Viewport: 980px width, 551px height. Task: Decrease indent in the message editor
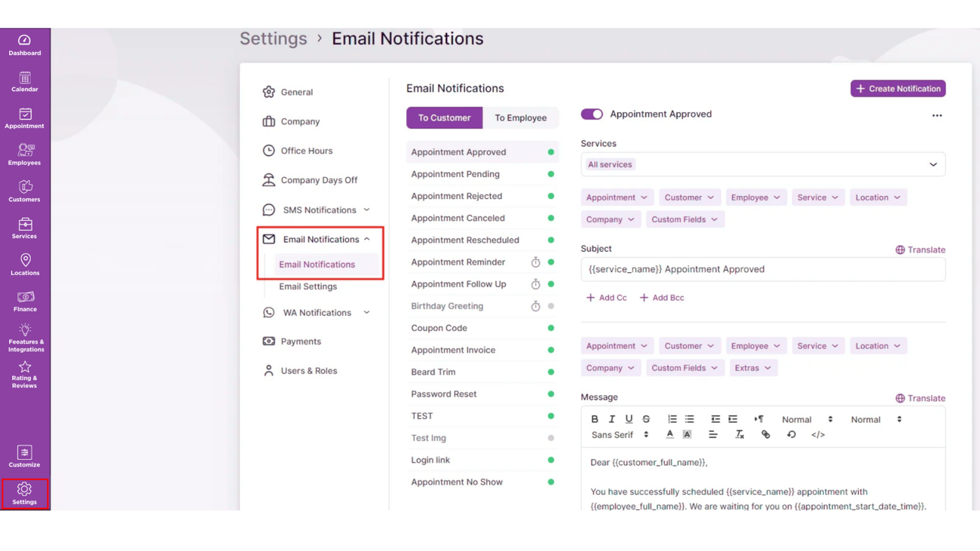715,419
